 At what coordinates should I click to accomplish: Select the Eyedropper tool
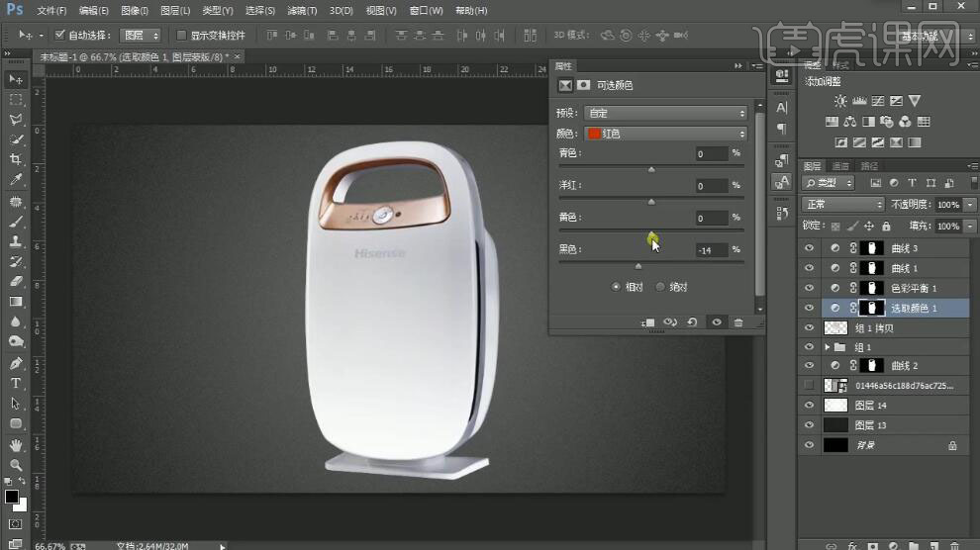16,180
